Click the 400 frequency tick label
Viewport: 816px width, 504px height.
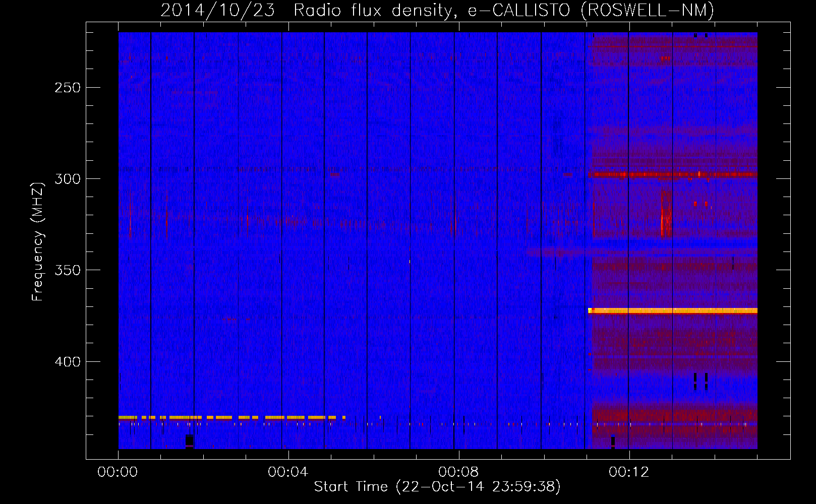pyautogui.click(x=68, y=362)
